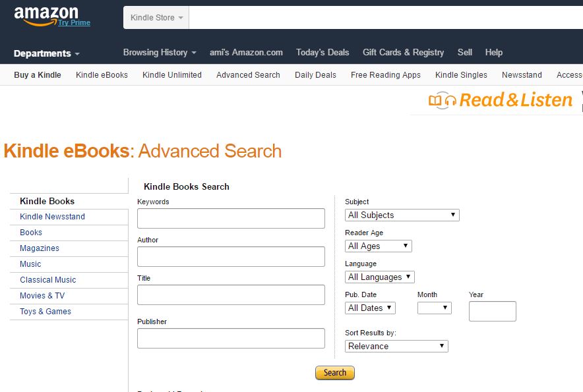The image size is (583, 392).
Task: Open Toys & Games sidebar link
Action: (46, 312)
